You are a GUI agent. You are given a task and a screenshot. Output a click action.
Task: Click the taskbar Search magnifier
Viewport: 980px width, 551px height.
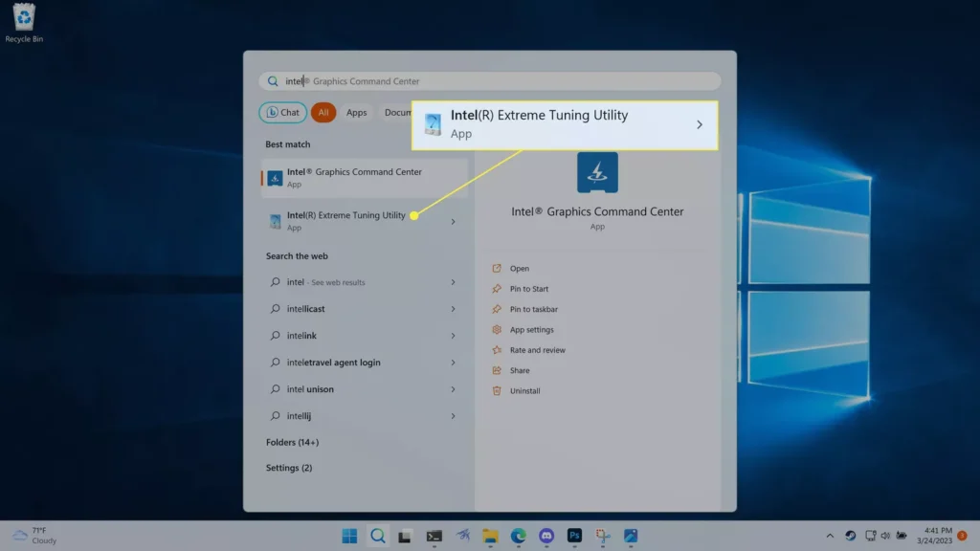coord(377,536)
